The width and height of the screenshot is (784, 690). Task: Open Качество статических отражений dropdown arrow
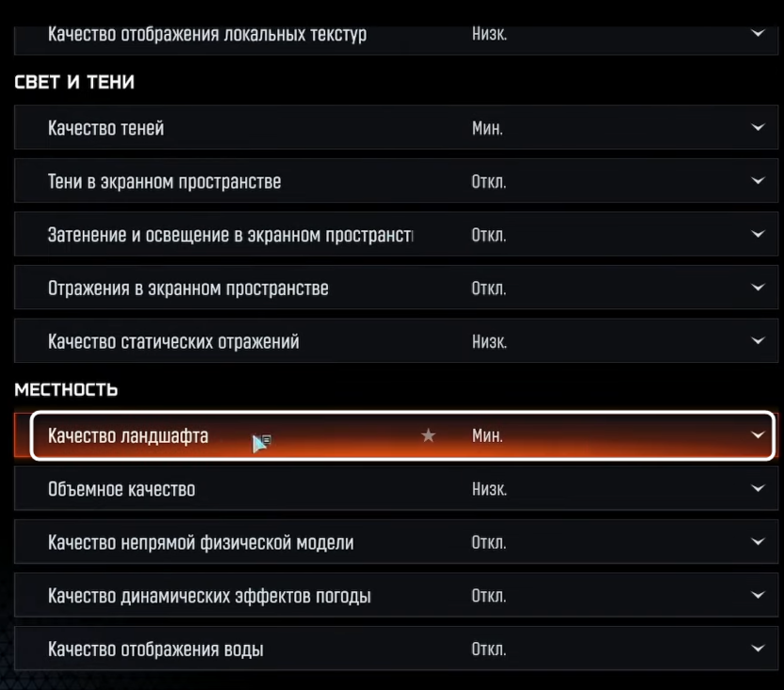point(759,341)
